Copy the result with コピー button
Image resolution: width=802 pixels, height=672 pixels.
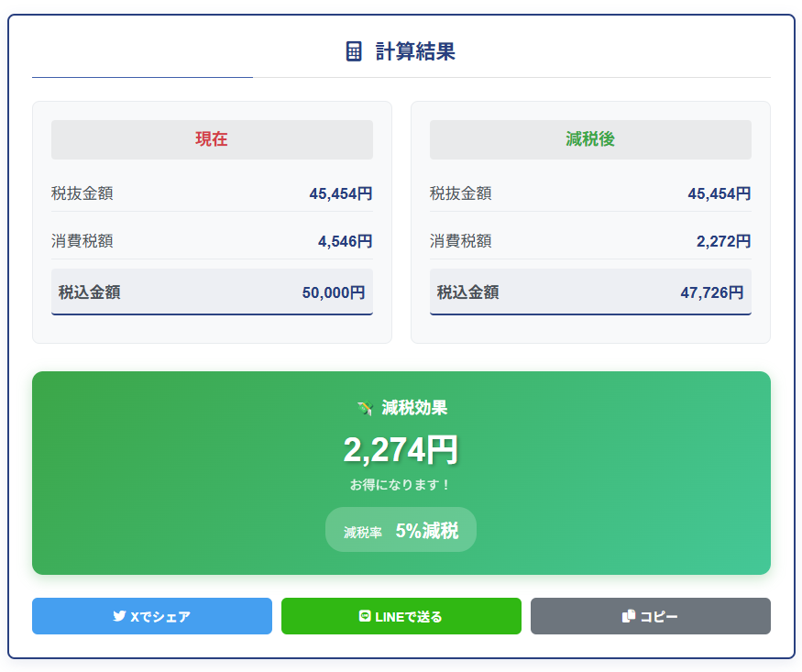pyautogui.click(x=650, y=616)
